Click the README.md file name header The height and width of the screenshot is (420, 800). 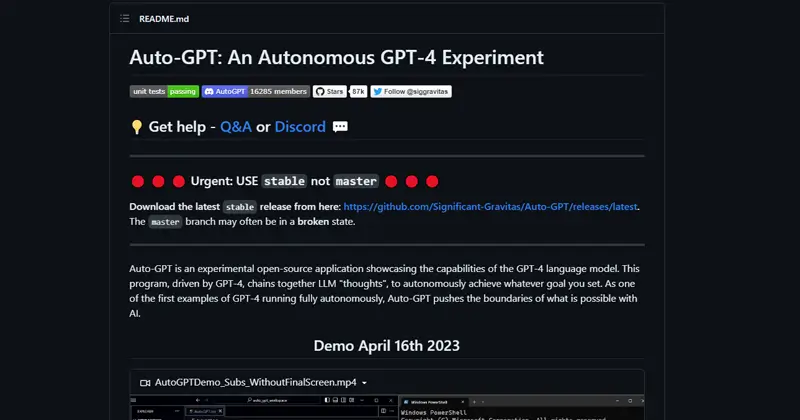pos(167,18)
